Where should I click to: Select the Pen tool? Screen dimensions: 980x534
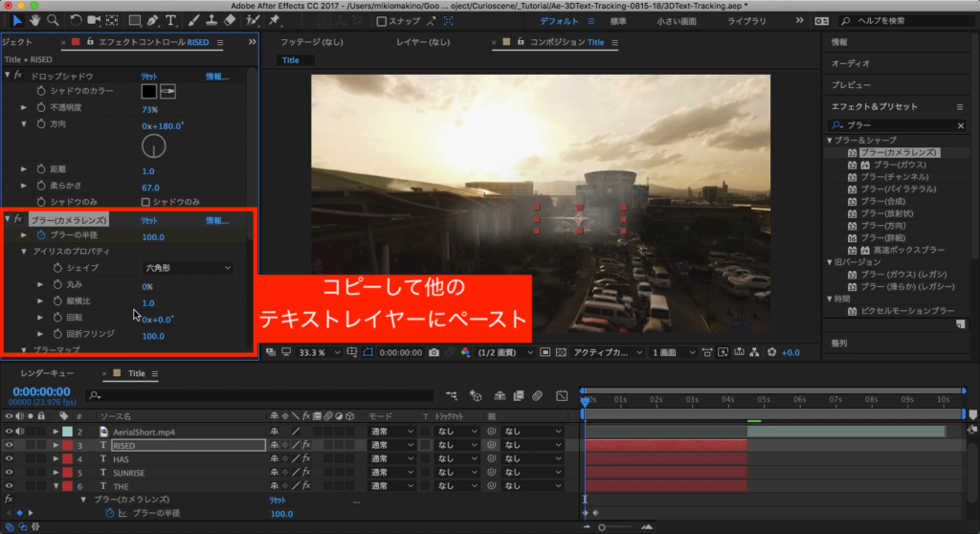[150, 19]
